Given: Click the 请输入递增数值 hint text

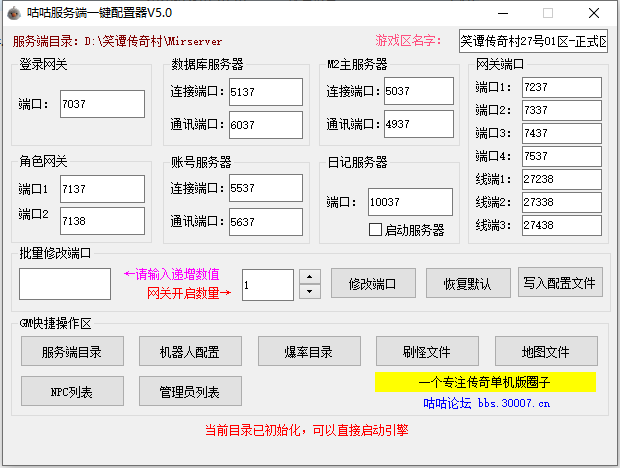Looking at the screenshot, I should tap(172, 274).
